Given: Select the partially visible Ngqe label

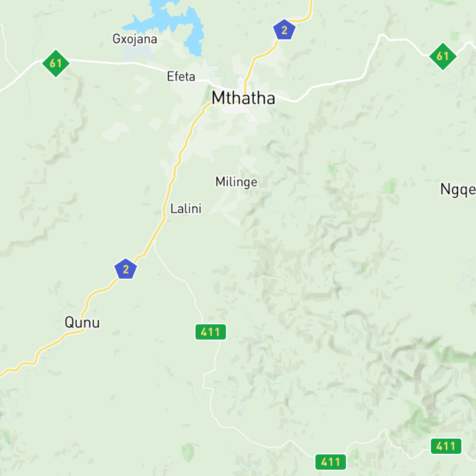Looking at the screenshot, I should (458, 190).
